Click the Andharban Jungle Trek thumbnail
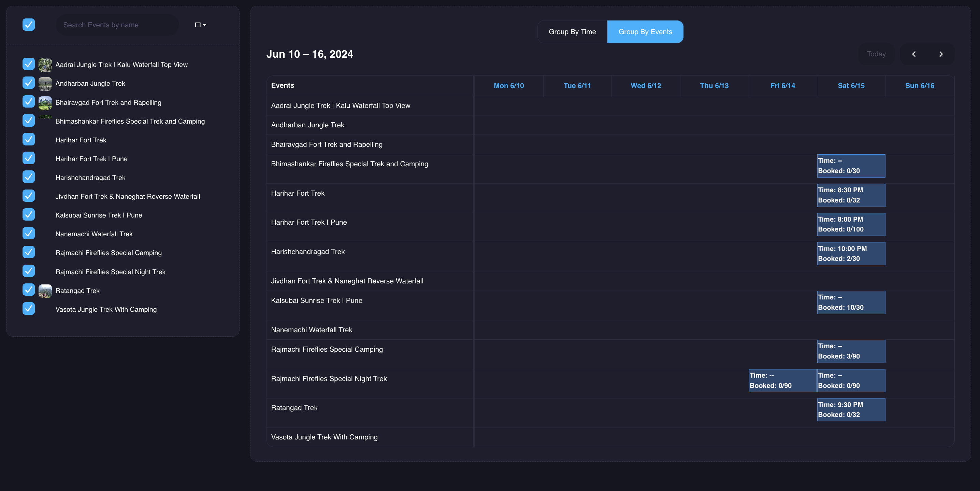Screen dimensions: 980x491 (45, 83)
